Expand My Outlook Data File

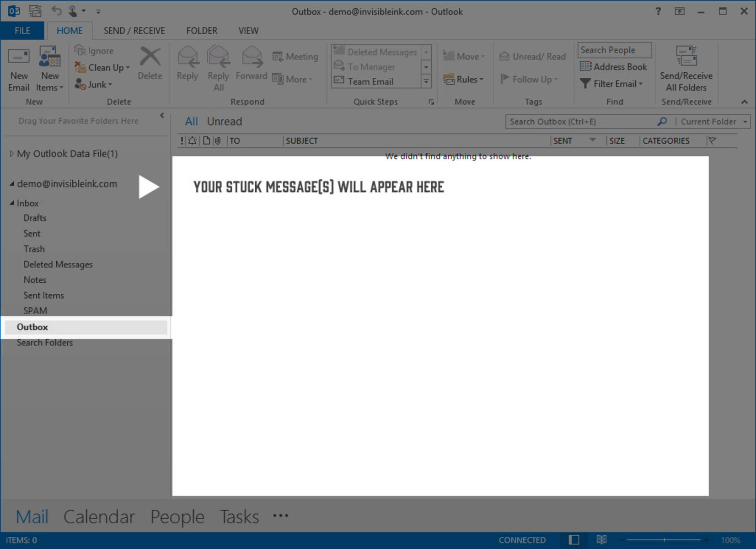pos(12,154)
